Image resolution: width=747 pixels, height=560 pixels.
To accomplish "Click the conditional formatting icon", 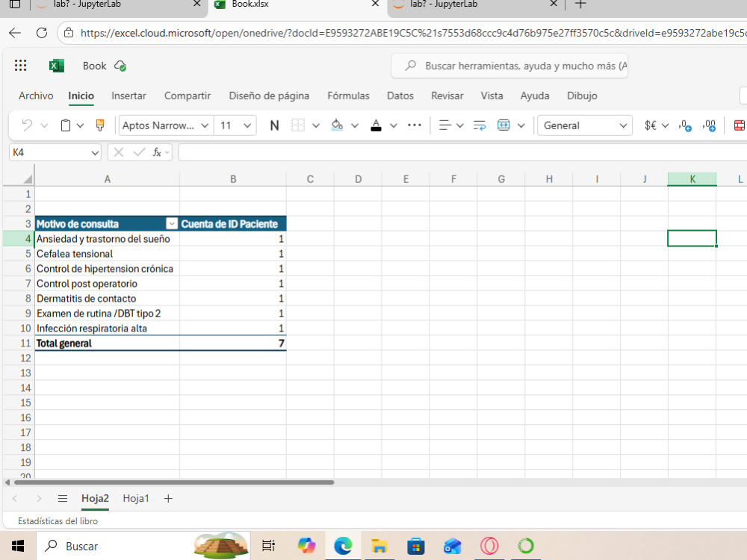I will pyautogui.click(x=740, y=125).
